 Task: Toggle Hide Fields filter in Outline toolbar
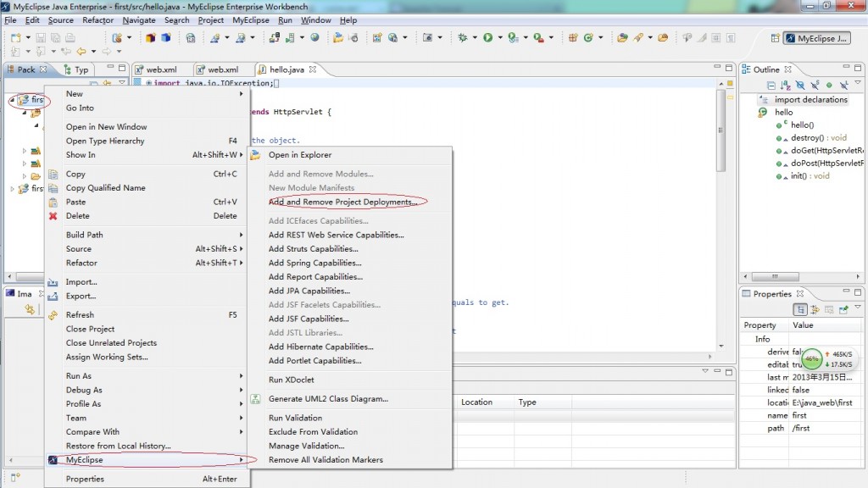800,86
